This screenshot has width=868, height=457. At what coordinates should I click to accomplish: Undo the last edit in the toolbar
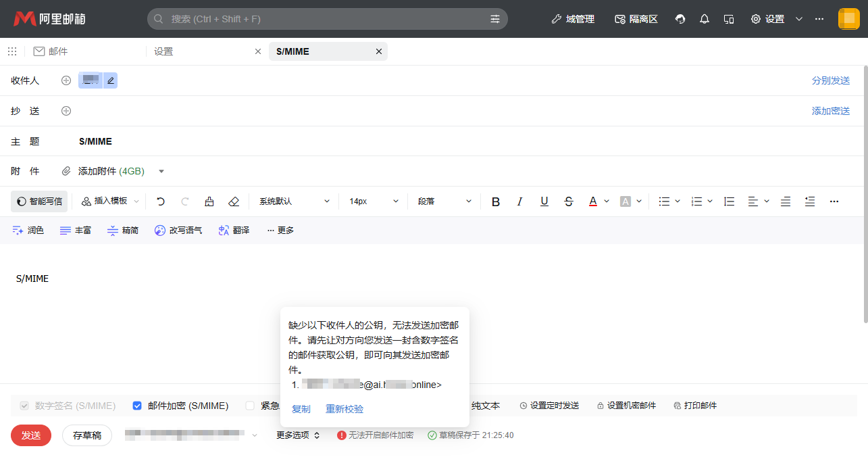[x=161, y=201]
